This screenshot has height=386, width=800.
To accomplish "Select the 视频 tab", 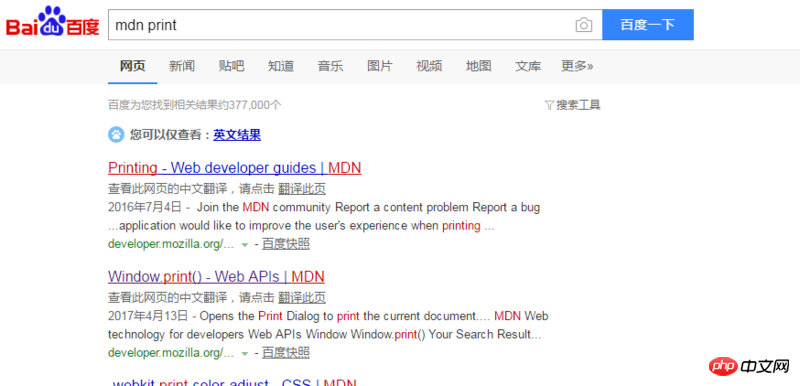I will 430,66.
